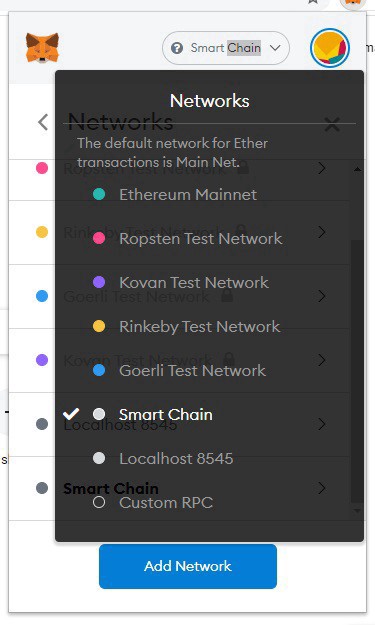Click the purple Kovan network dot
Image resolution: width=375 pixels, height=625 pixels.
point(99,282)
